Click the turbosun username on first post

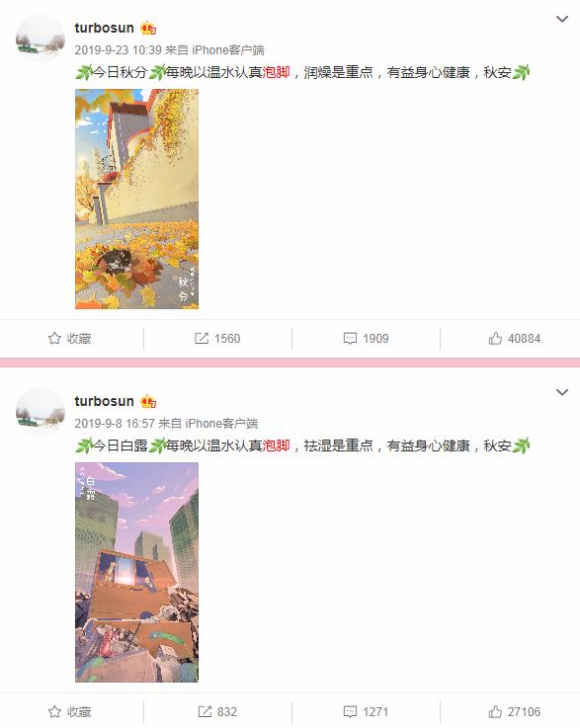pyautogui.click(x=105, y=28)
